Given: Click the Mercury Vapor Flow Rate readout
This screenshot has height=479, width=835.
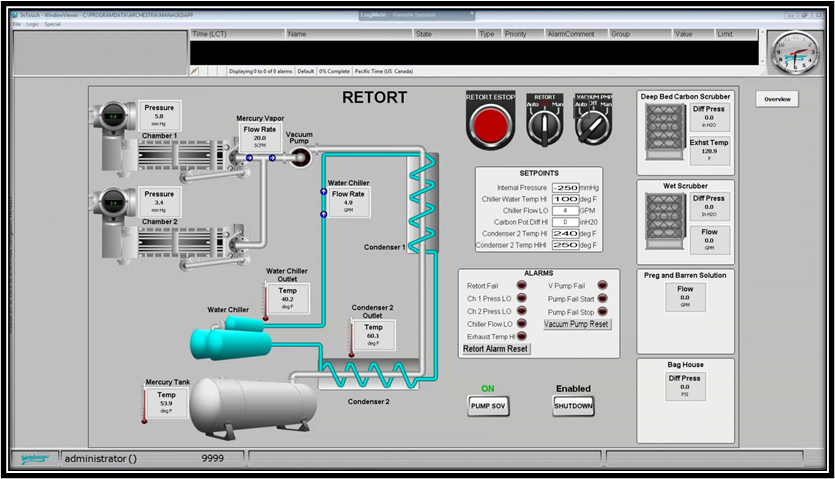Looking at the screenshot, I should (x=259, y=137).
